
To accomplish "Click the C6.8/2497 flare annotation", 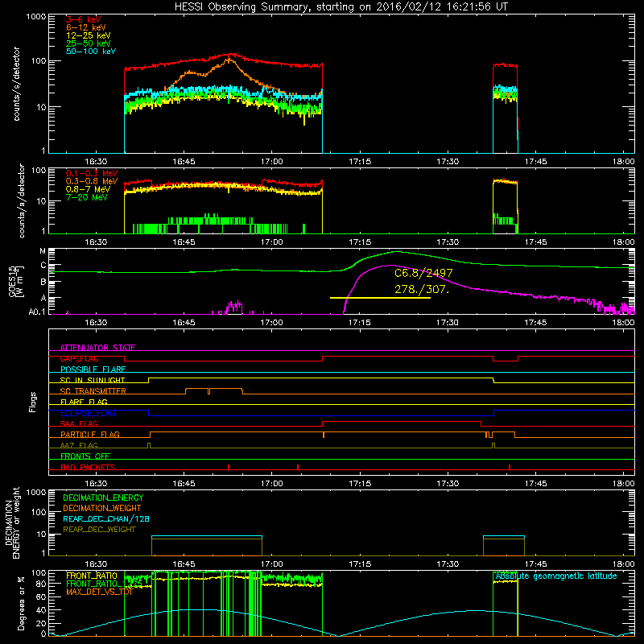I will pyautogui.click(x=423, y=273).
